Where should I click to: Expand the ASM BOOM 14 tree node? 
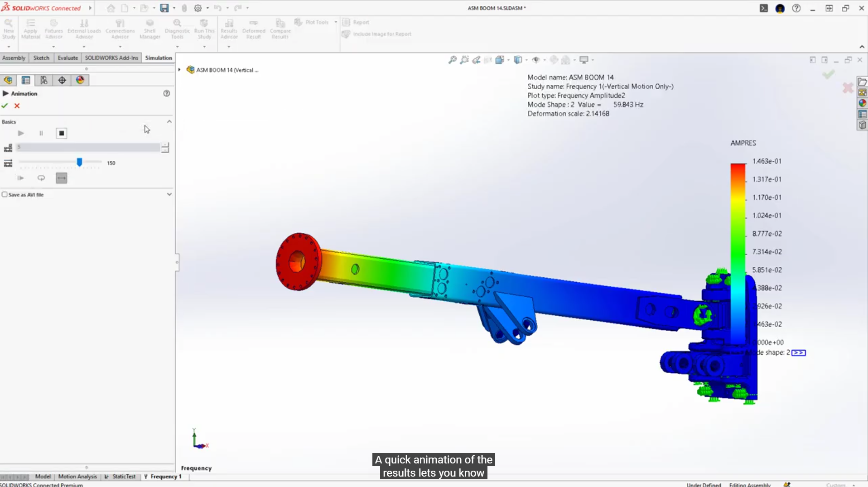tap(179, 70)
